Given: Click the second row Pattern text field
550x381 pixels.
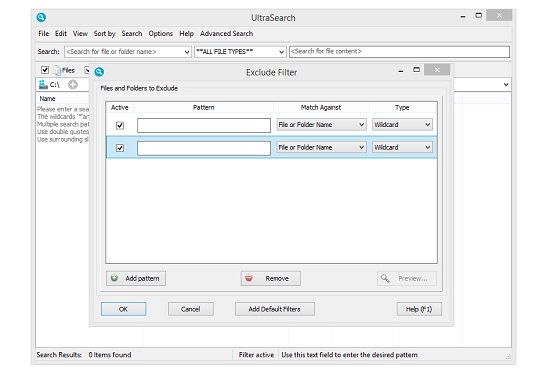Looking at the screenshot, I should [204, 148].
